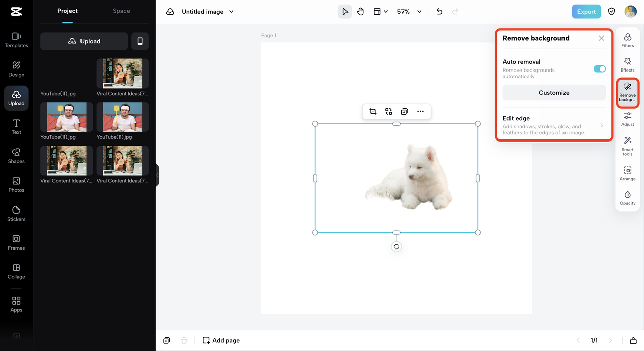Click the Upload button
644x351 pixels.
(84, 41)
